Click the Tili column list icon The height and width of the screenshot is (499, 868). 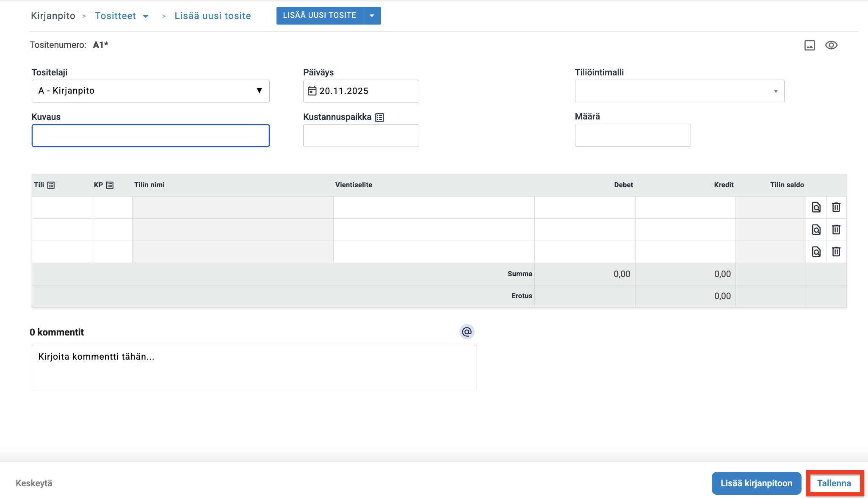click(51, 185)
